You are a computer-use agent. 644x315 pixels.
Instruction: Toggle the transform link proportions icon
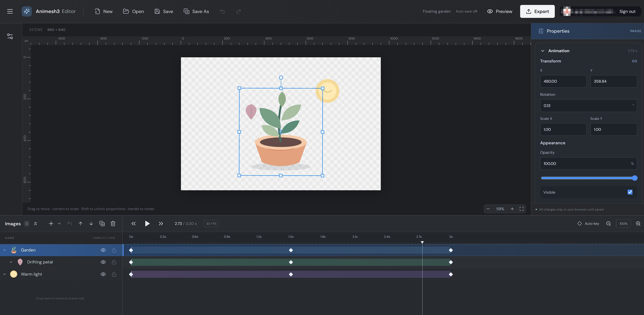tap(635, 61)
